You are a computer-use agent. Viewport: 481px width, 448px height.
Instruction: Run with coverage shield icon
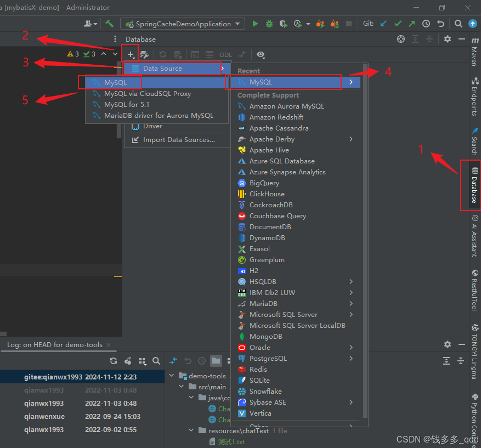283,24
